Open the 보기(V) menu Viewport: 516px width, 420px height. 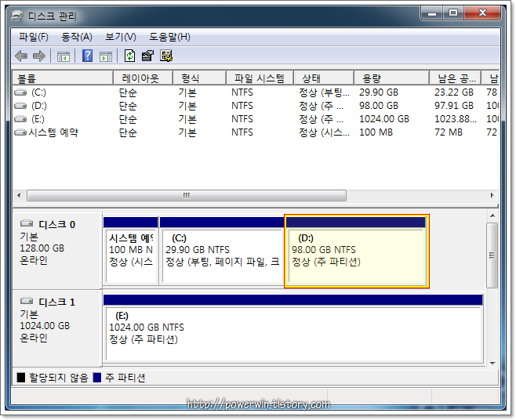pyautogui.click(x=121, y=37)
